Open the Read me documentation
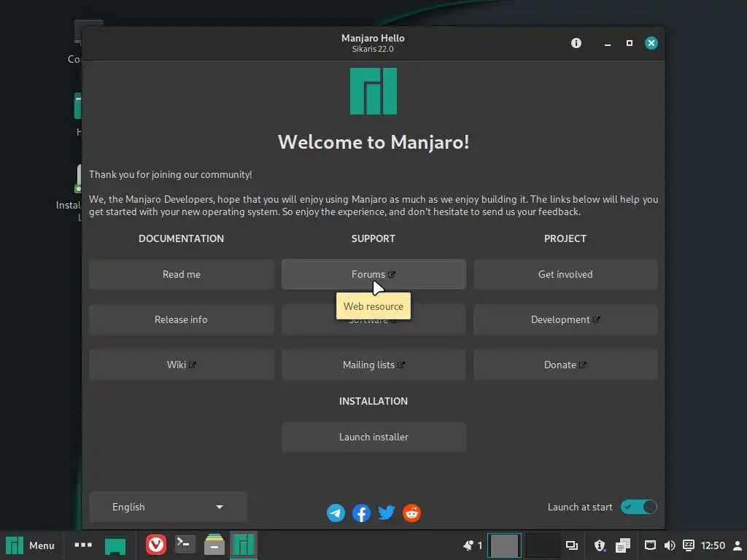The height and width of the screenshot is (560, 747). tap(182, 274)
